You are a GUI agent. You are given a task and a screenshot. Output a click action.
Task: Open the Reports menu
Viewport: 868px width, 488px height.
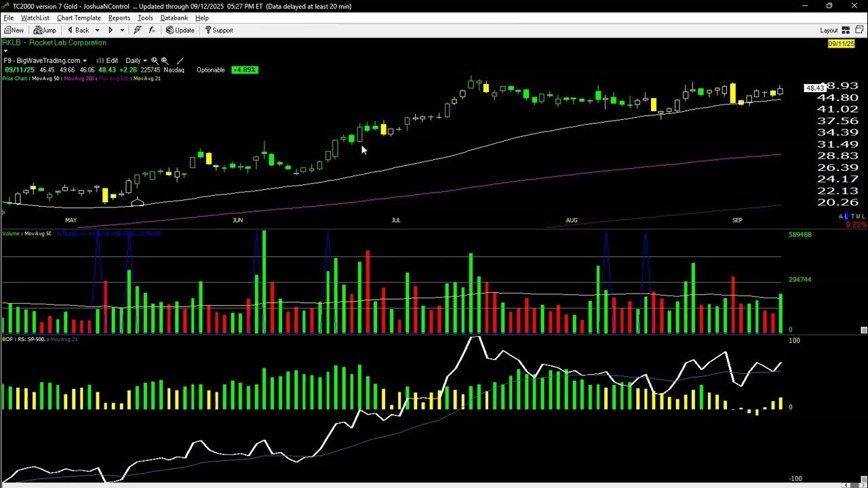click(x=119, y=18)
